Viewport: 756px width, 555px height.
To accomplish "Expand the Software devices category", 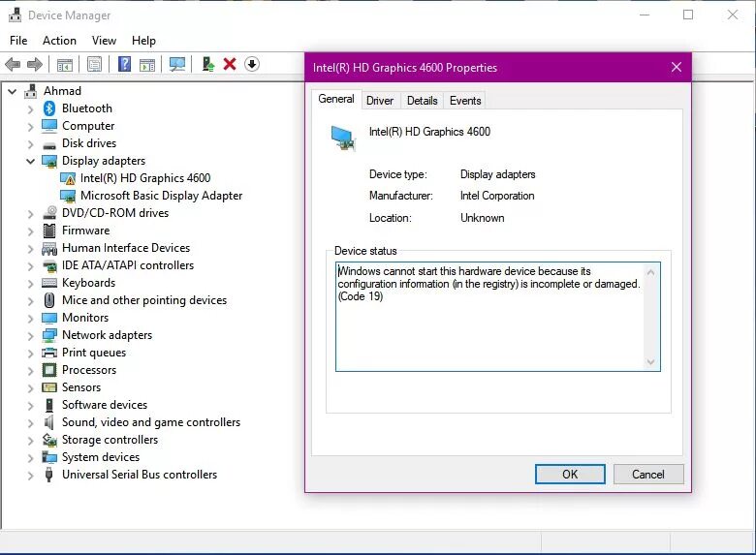I will click(x=30, y=406).
